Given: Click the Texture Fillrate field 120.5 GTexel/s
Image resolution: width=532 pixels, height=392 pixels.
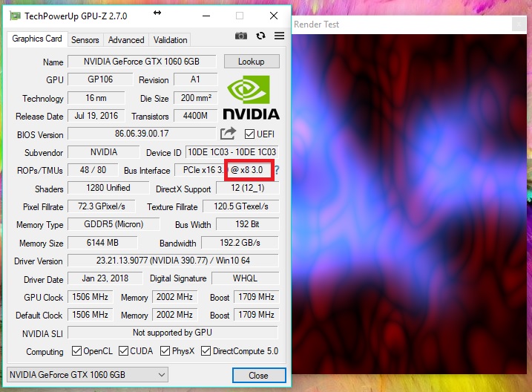Looking at the screenshot, I should [241, 206].
